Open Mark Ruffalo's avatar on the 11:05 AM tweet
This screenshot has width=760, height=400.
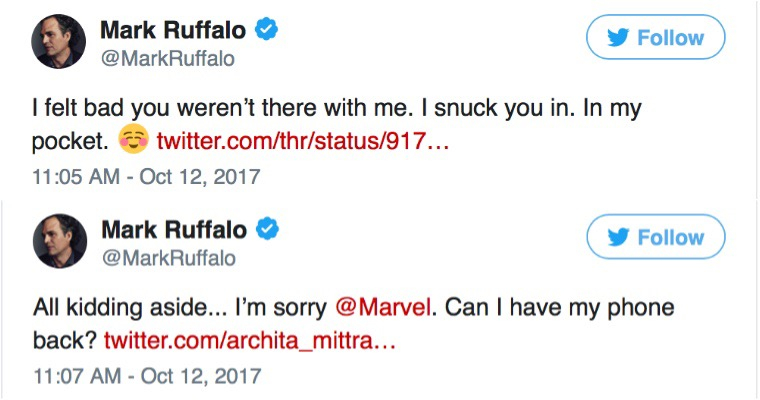[59, 43]
